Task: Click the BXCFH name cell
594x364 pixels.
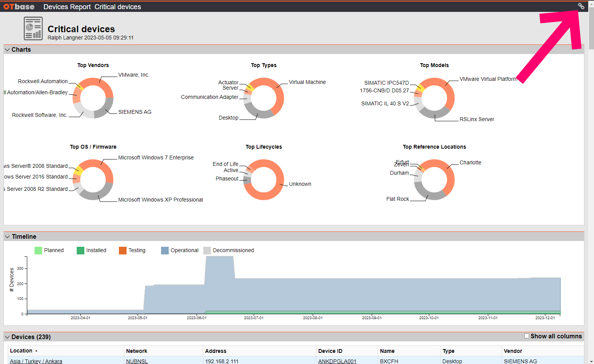Action: (389, 361)
